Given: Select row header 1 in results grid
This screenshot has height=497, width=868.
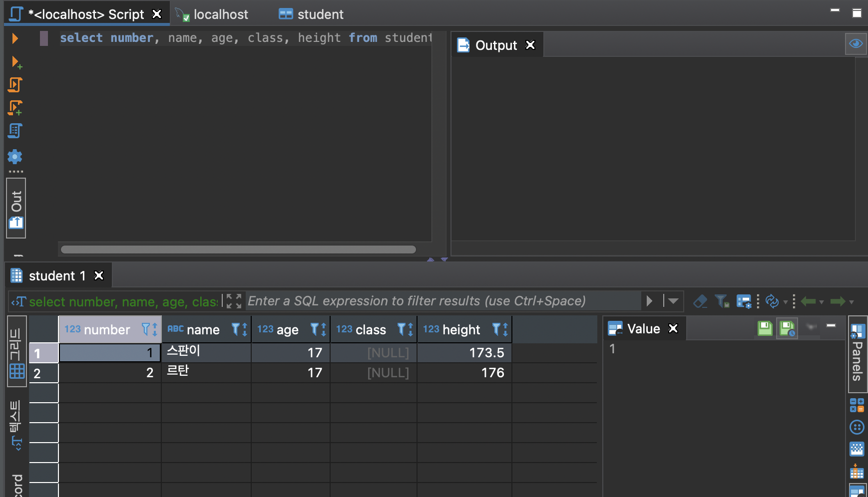Looking at the screenshot, I should pos(43,353).
